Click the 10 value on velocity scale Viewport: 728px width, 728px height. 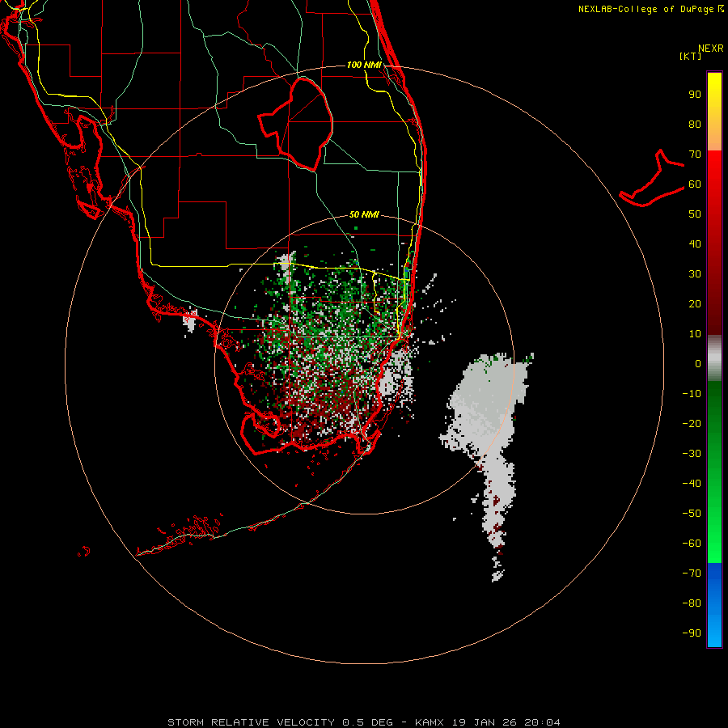tap(695, 334)
